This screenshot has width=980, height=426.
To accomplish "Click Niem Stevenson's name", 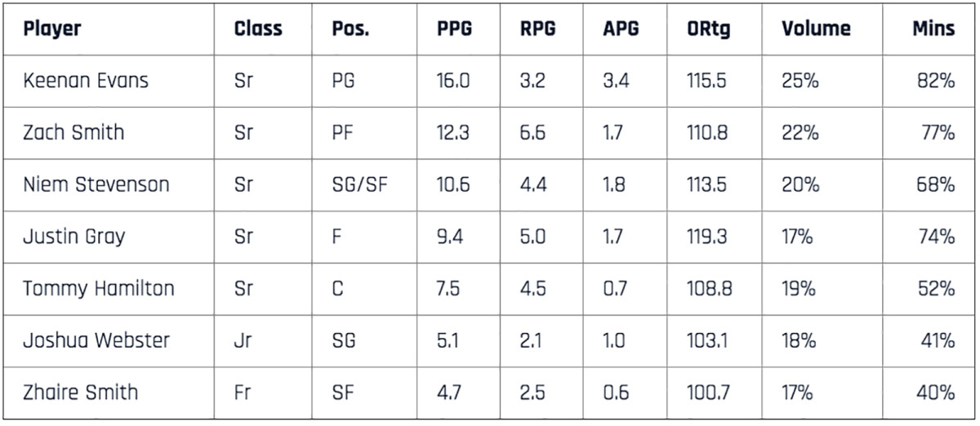I will tap(96, 184).
